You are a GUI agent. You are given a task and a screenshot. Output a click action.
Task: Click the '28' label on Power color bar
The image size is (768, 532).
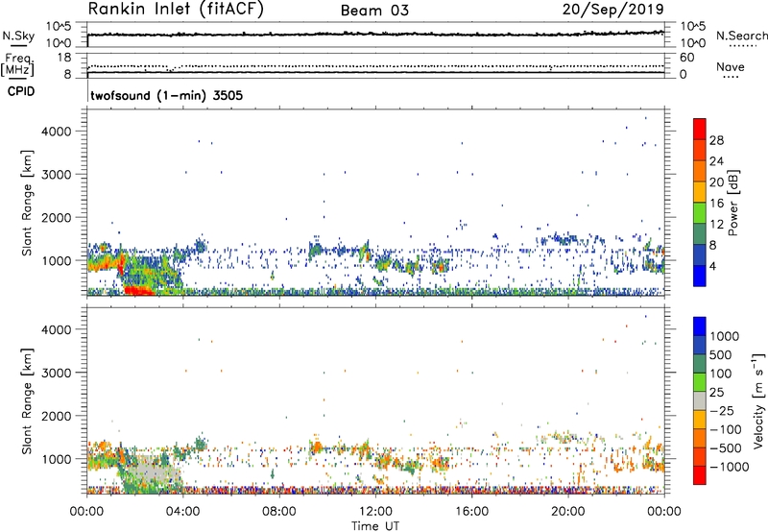click(x=716, y=140)
